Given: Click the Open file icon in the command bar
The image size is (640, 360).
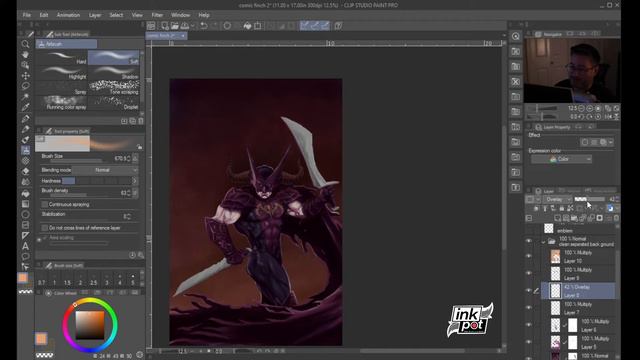Looking at the screenshot, I should [x=175, y=26].
